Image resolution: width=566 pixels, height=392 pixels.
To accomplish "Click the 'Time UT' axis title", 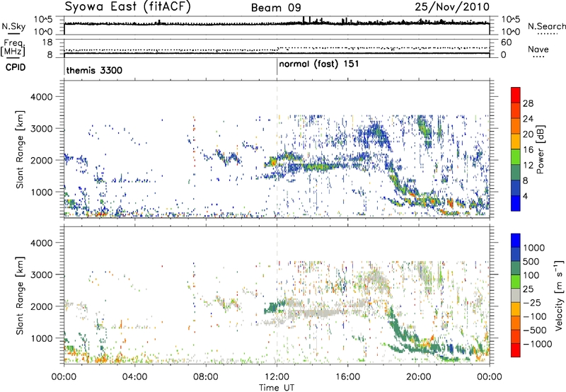I will point(277,388).
